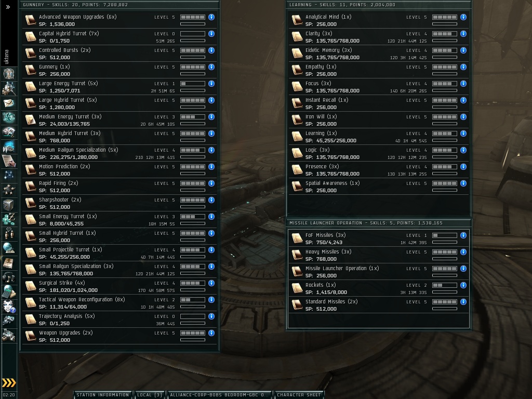Screen dimensions: 532x399
Task: Open the mail envelope icon in sidebar
Action: (x=8, y=103)
